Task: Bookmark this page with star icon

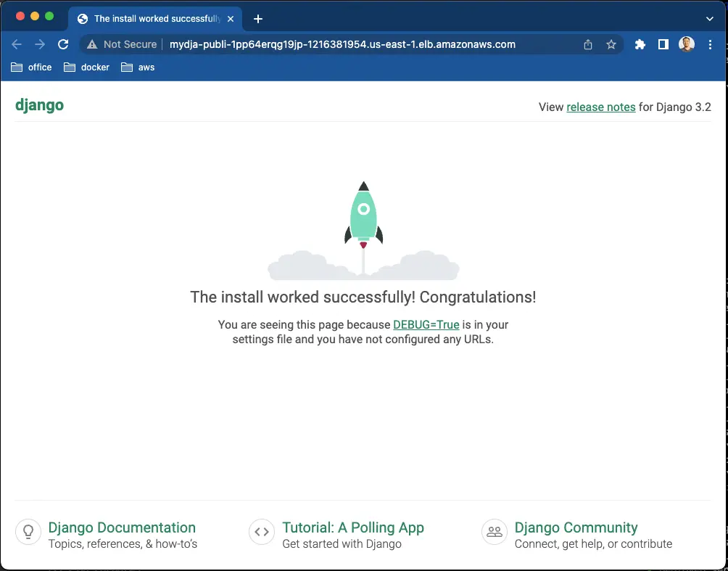Action: pyautogui.click(x=611, y=44)
